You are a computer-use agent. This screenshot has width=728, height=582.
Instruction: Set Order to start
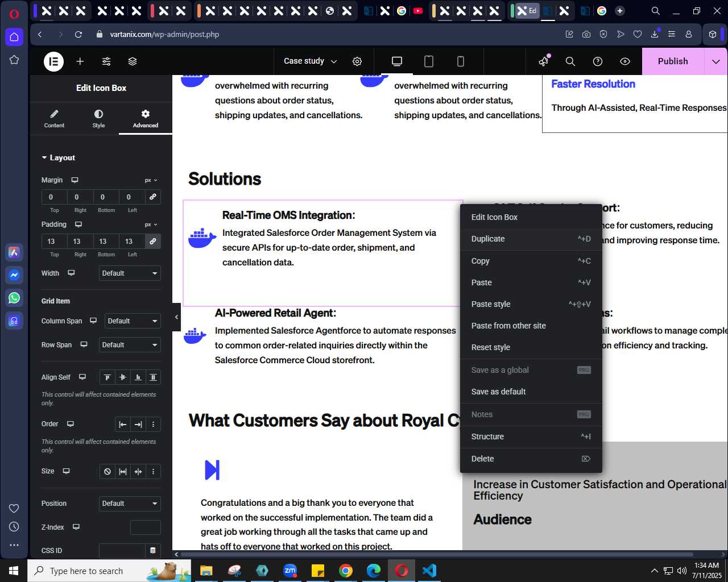pos(122,425)
